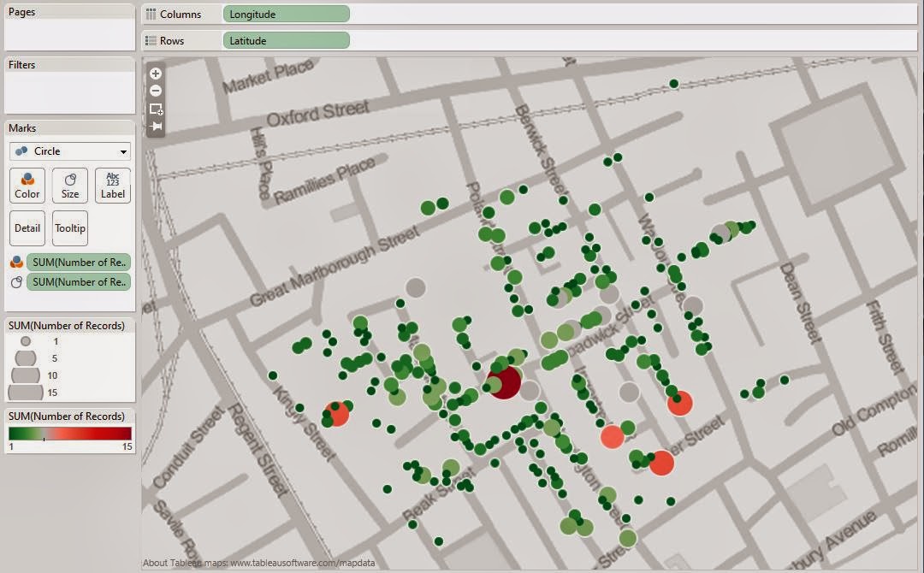The width and height of the screenshot is (924, 573).
Task: Click the color icon beside first SUM pill
Action: click(16, 262)
